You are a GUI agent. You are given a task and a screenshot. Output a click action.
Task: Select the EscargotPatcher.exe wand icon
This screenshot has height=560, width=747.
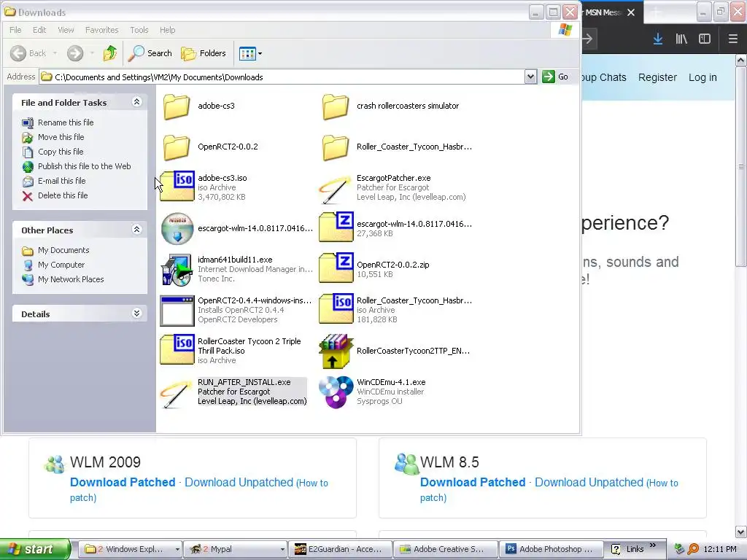[x=336, y=189]
